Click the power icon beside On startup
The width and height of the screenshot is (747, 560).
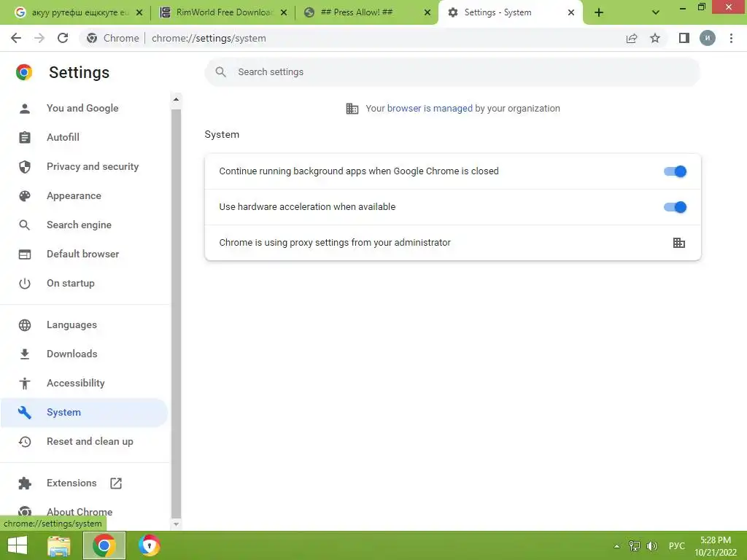click(25, 284)
